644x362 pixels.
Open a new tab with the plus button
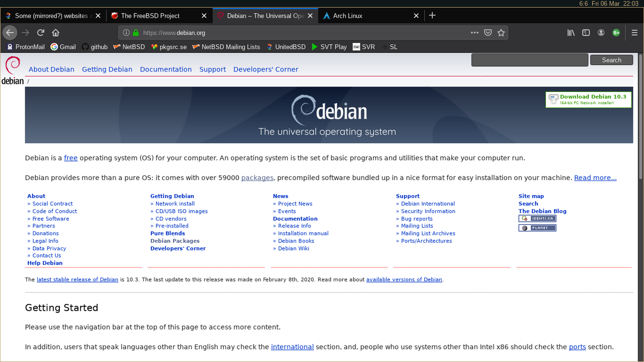tap(432, 16)
